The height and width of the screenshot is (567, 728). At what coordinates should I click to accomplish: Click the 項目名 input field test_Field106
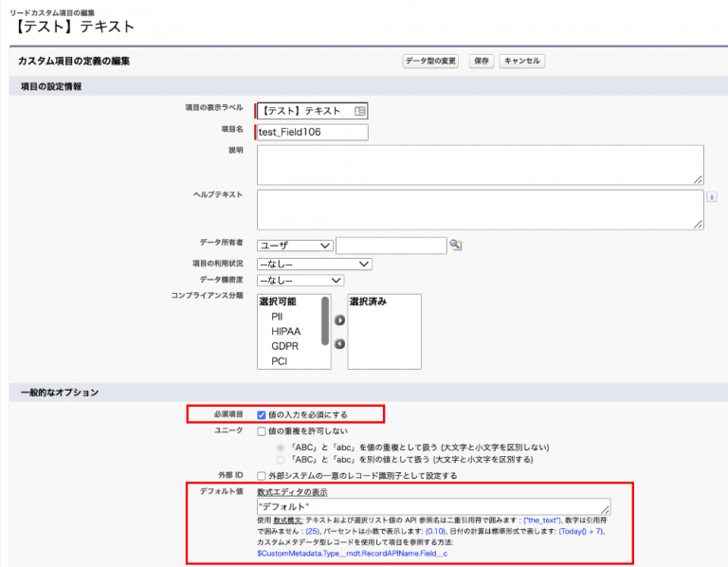pyautogui.click(x=312, y=132)
